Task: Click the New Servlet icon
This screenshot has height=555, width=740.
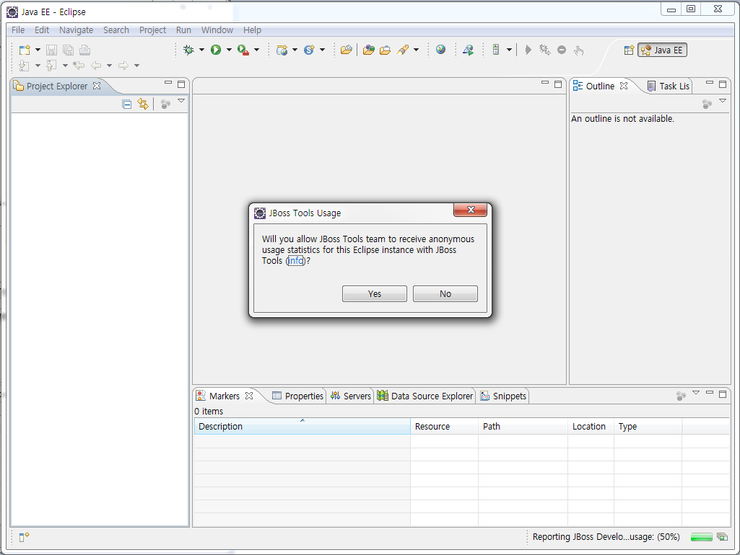Action: point(309,50)
